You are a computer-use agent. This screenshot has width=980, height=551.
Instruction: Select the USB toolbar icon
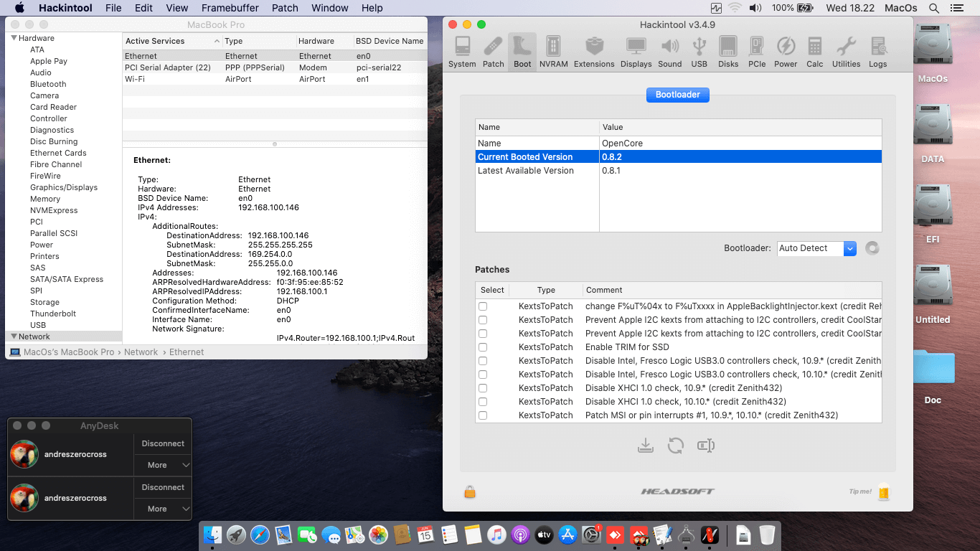699,52
